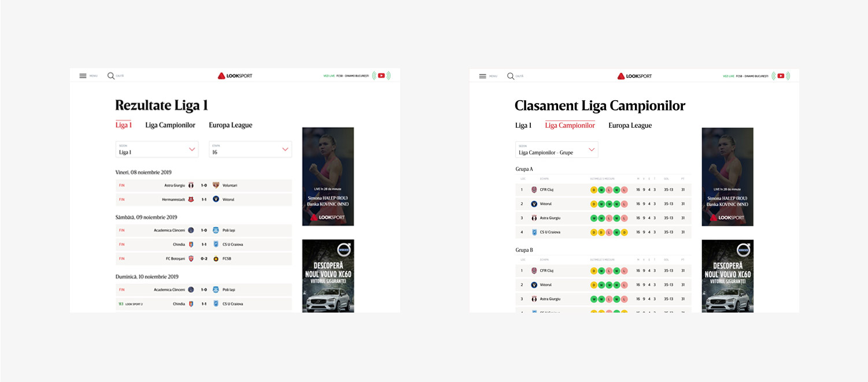The width and height of the screenshot is (868, 382).
Task: Click the Simona Halep live match banner
Action: point(328,177)
